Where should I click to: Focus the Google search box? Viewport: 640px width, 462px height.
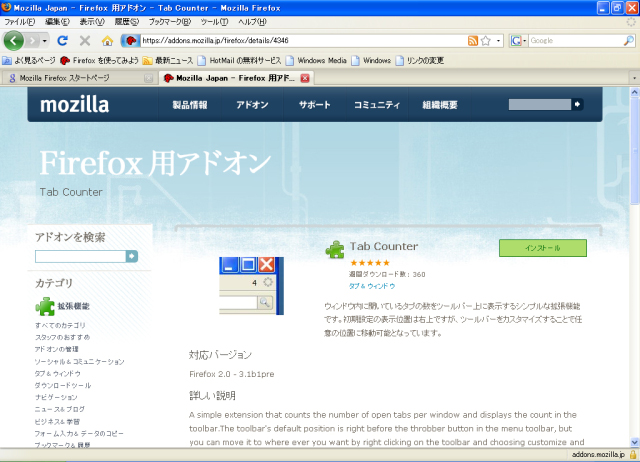pyautogui.click(x=576, y=40)
